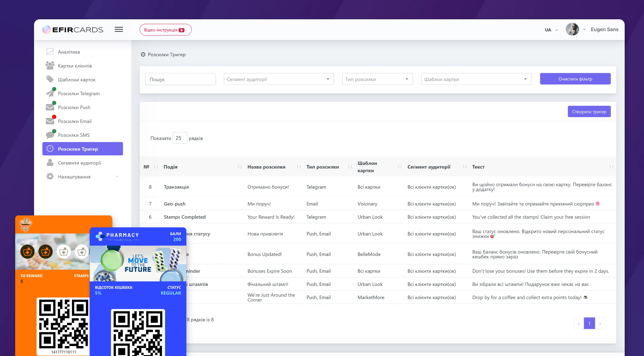Click the Картки клієнтів people icon
The height and width of the screenshot is (356, 644).
(x=50, y=65)
